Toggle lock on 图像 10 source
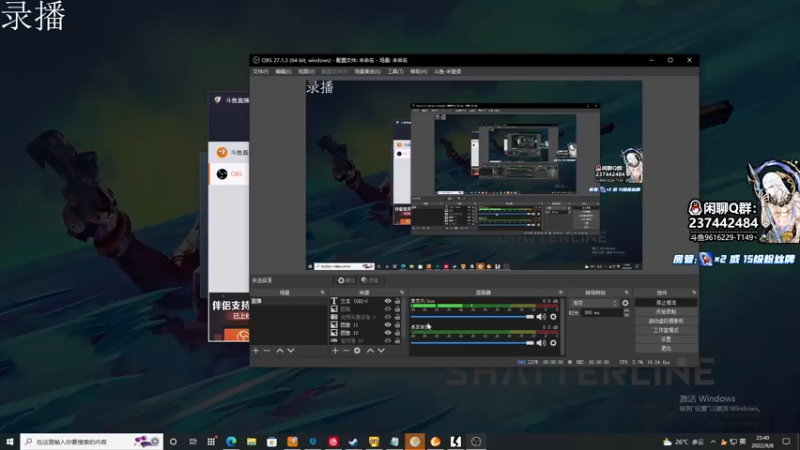 tap(397, 333)
